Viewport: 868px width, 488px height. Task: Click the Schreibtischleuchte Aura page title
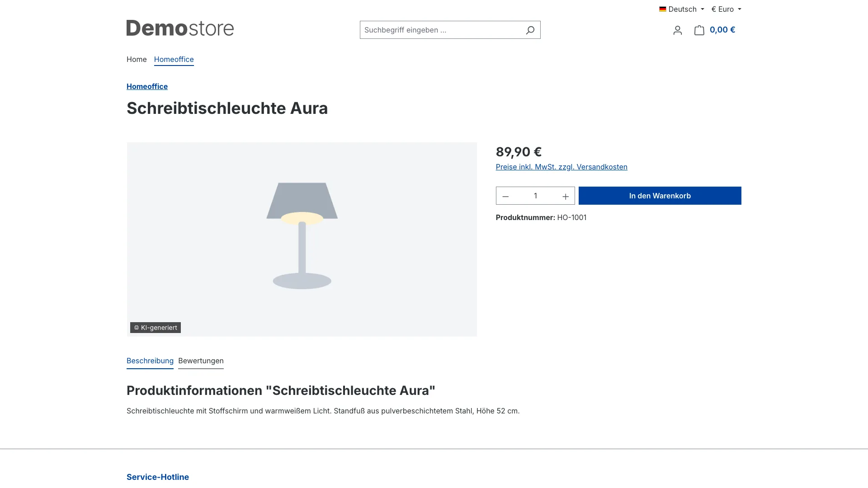tap(227, 108)
